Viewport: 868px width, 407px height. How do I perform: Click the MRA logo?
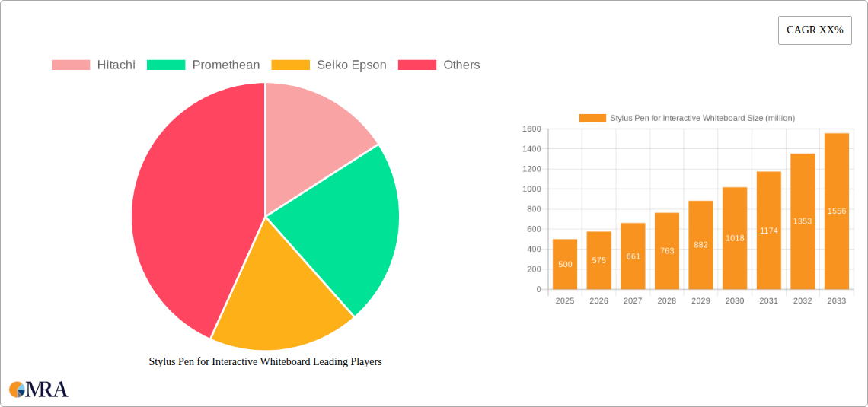(x=39, y=390)
